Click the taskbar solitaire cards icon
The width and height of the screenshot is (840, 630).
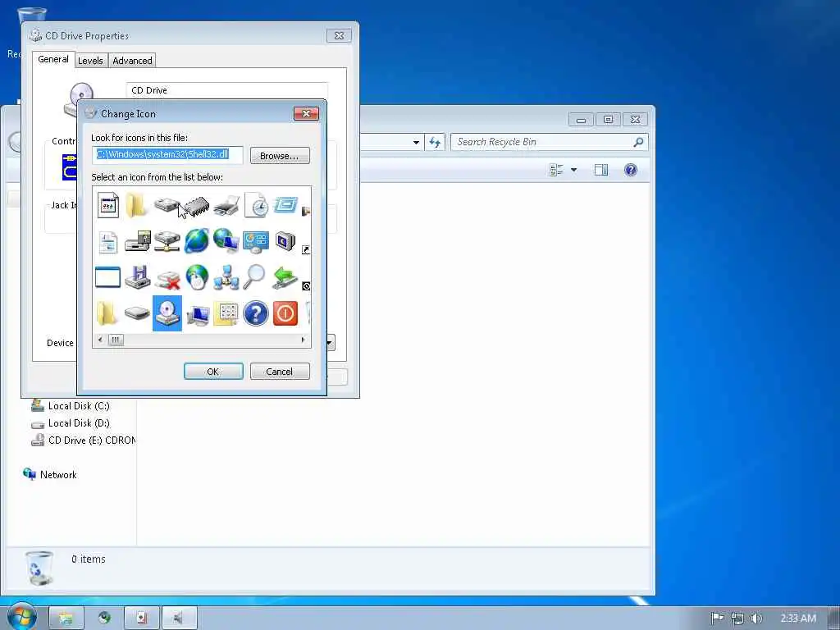(142, 619)
